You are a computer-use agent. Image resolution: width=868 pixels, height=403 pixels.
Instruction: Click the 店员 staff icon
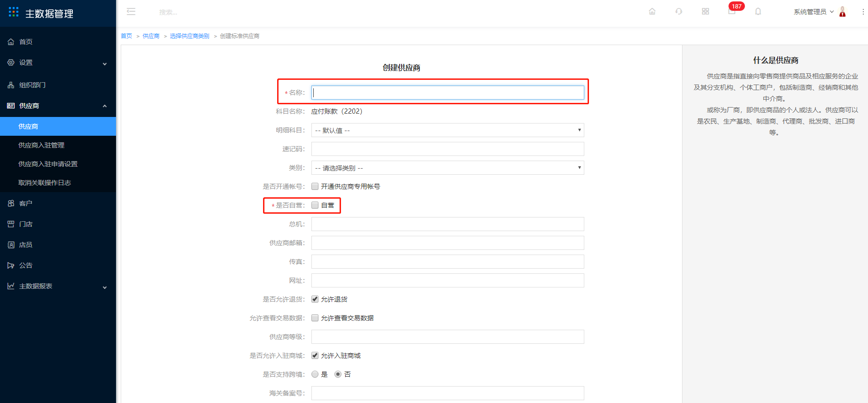(x=11, y=245)
